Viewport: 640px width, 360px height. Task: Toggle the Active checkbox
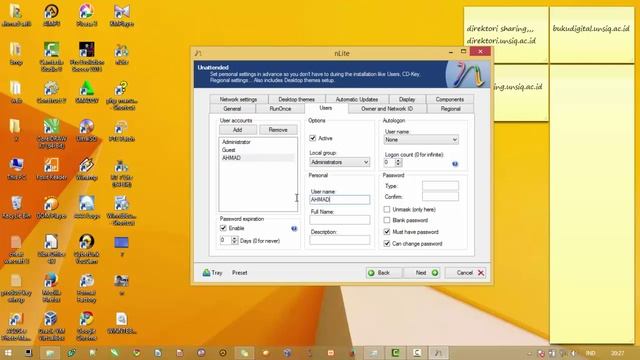[313, 138]
